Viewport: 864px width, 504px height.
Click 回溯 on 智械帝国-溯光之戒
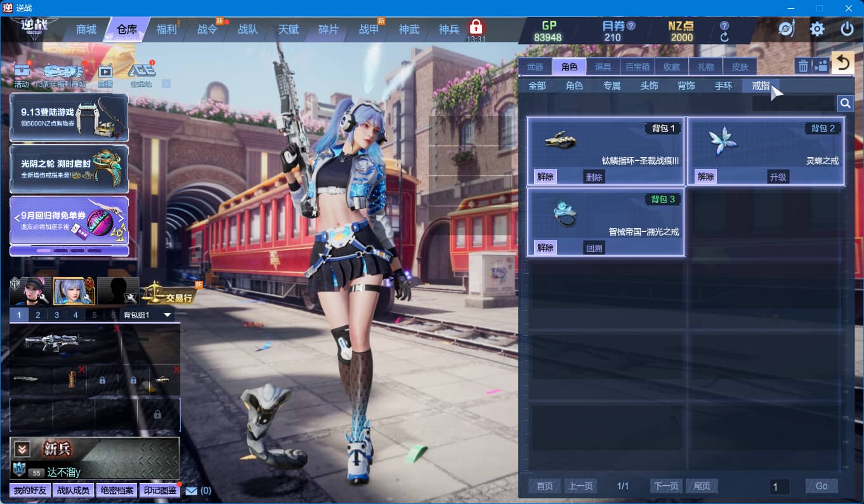coord(594,248)
